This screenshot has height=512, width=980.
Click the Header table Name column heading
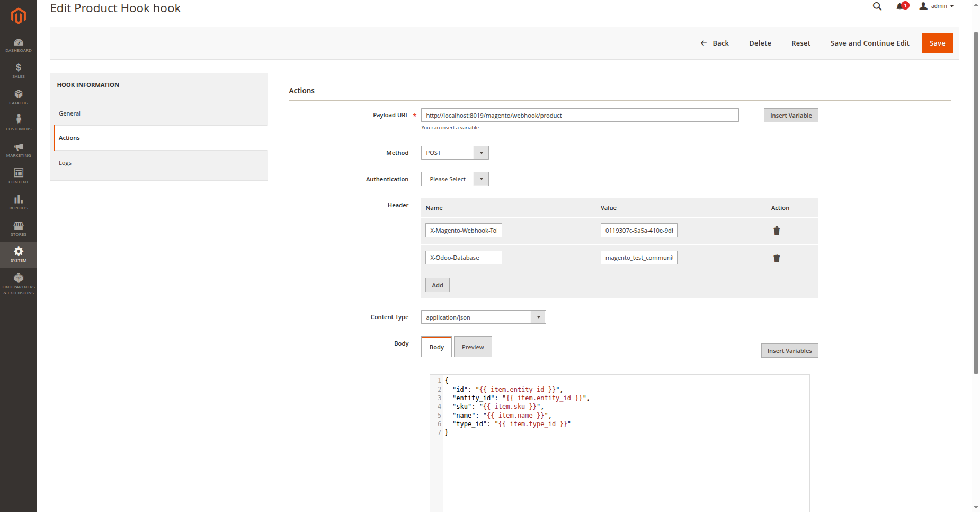click(x=434, y=208)
